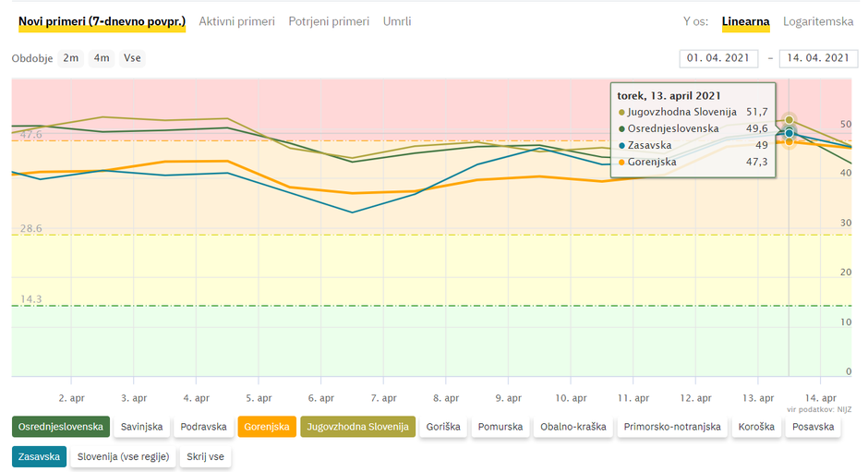Viewport: 868px width, 472px height.
Task: Click the start date field 01. 04. 2021
Action: coord(718,58)
